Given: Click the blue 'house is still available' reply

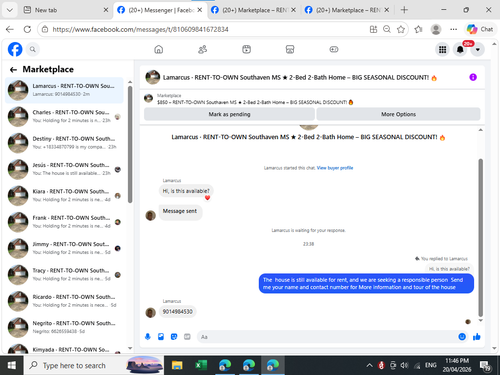Looking at the screenshot, I should 366,283.
